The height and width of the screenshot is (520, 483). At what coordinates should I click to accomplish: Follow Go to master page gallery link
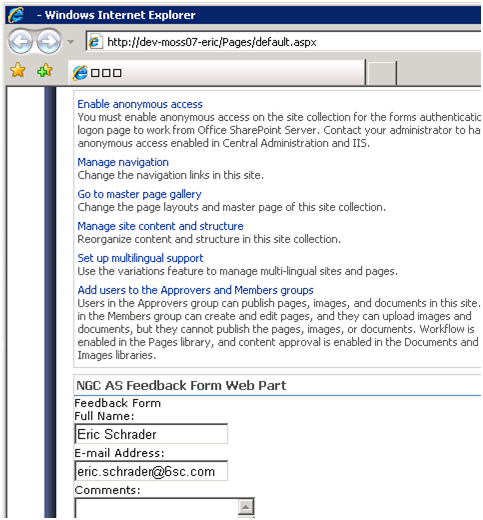coord(139,194)
